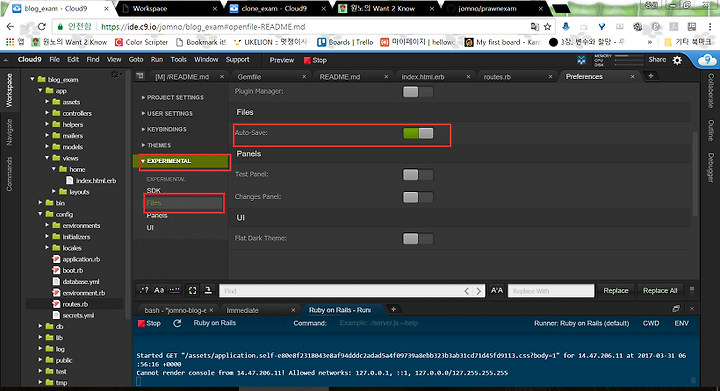Collapse the config folder
The image size is (720, 391).
pos(40,214)
